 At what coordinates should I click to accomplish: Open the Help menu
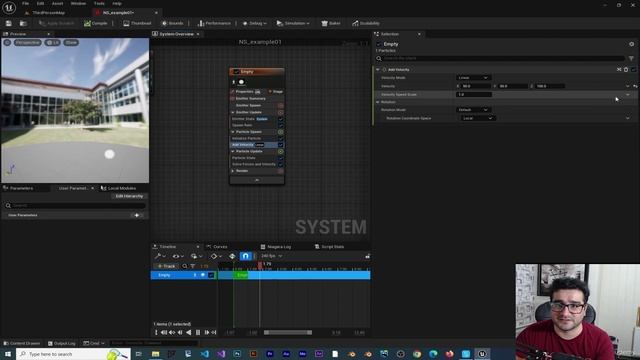click(x=117, y=3)
